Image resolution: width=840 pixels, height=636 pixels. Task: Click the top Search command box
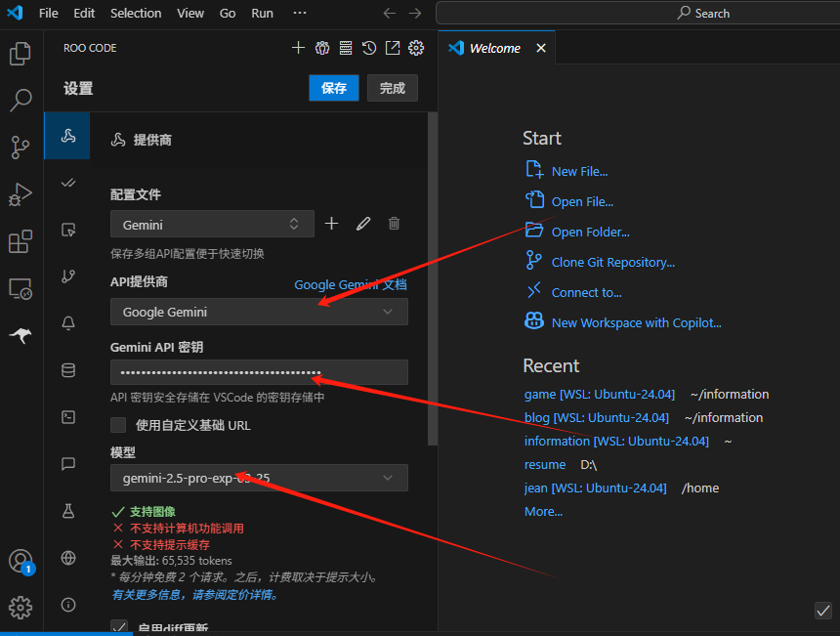(638, 13)
